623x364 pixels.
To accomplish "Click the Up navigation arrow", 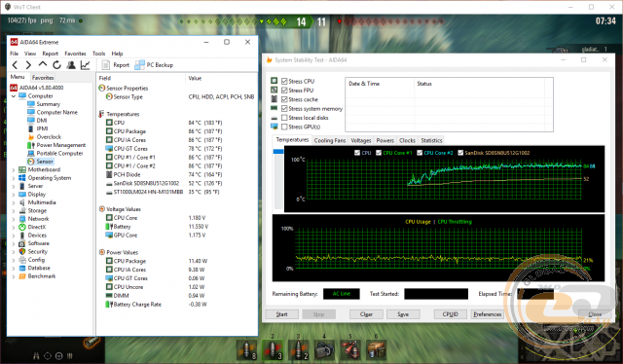I will pos(43,64).
